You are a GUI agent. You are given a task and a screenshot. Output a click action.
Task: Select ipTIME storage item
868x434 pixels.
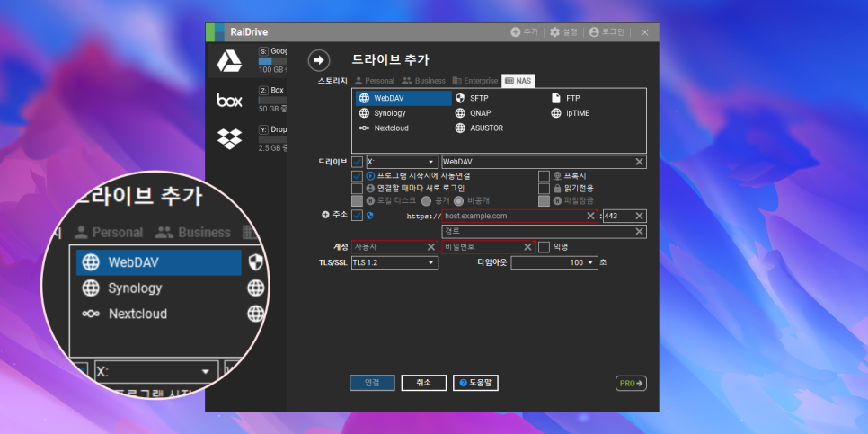point(571,113)
